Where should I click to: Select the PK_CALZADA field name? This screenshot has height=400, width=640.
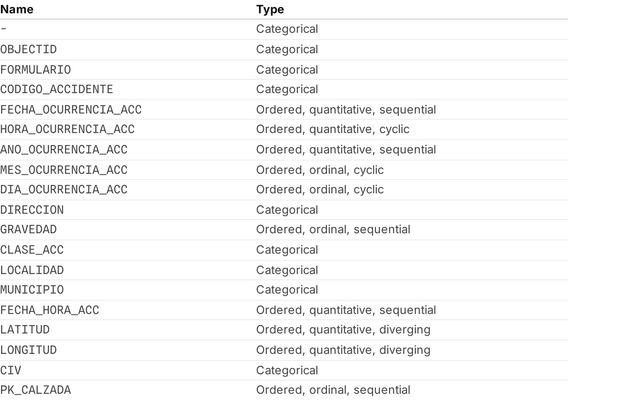pyautogui.click(x=35, y=390)
